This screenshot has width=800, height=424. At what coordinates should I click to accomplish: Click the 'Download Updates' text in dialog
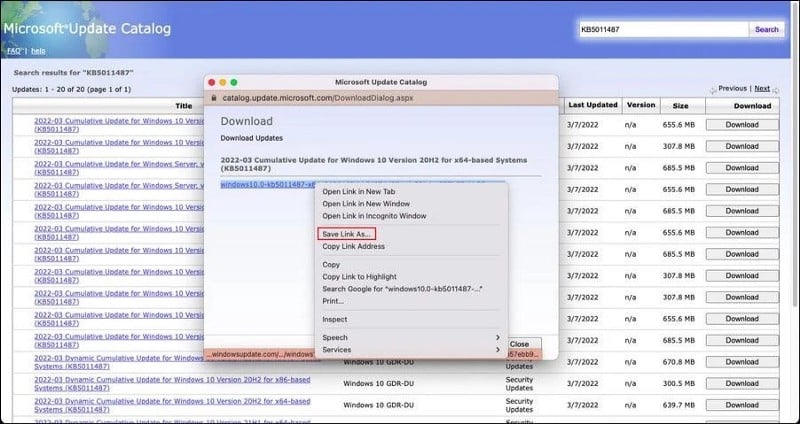click(252, 138)
